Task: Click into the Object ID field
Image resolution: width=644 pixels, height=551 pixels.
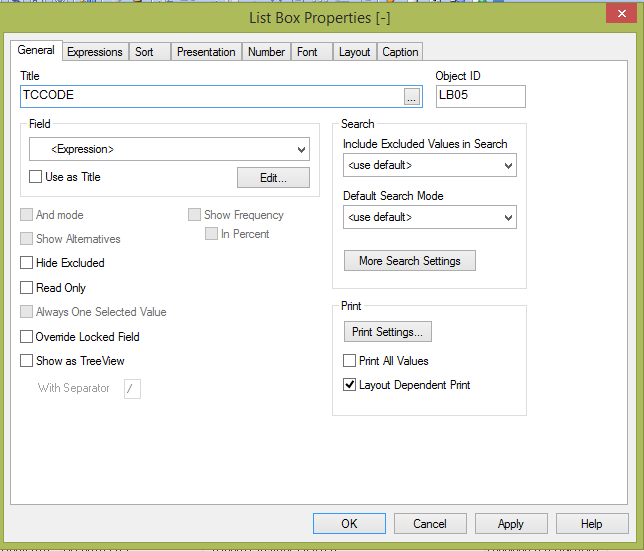Action: click(x=480, y=96)
